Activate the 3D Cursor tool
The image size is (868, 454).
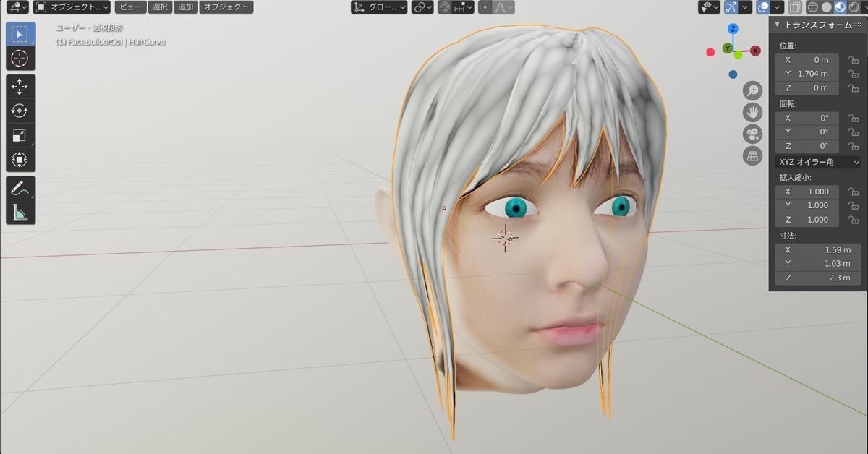(20, 59)
